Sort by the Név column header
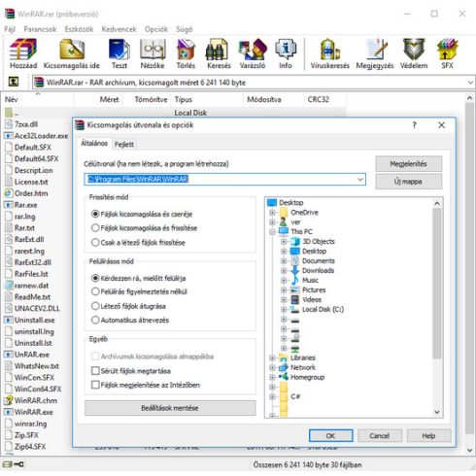The image size is (476, 476). click(38, 99)
